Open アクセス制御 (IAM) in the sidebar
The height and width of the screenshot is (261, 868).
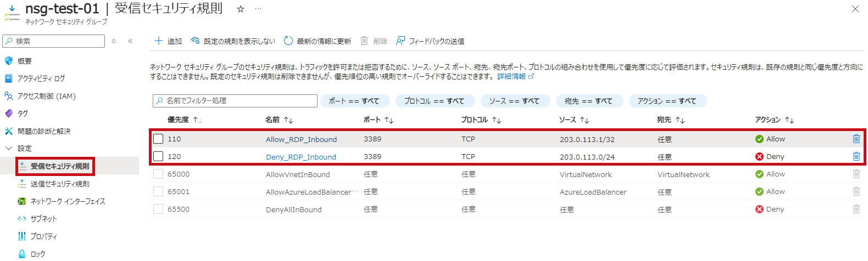[x=46, y=96]
